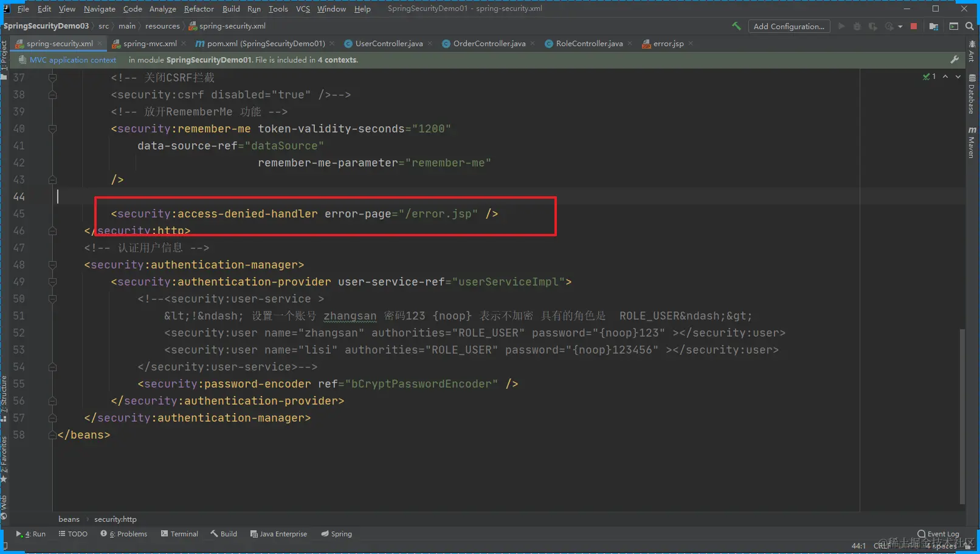
Task: Click the Run play icon in toolbar
Action: pos(841,26)
